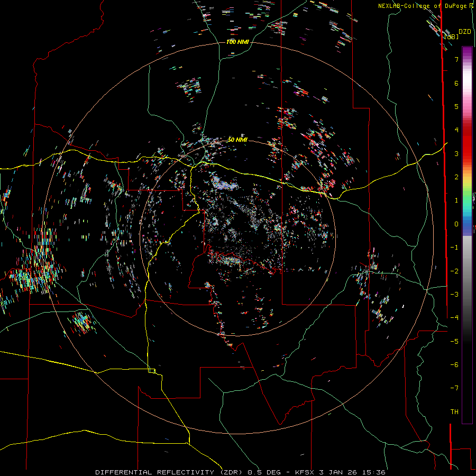Select the "15:36" time stamp
Viewport: 476px width, 476px height.
point(375,472)
